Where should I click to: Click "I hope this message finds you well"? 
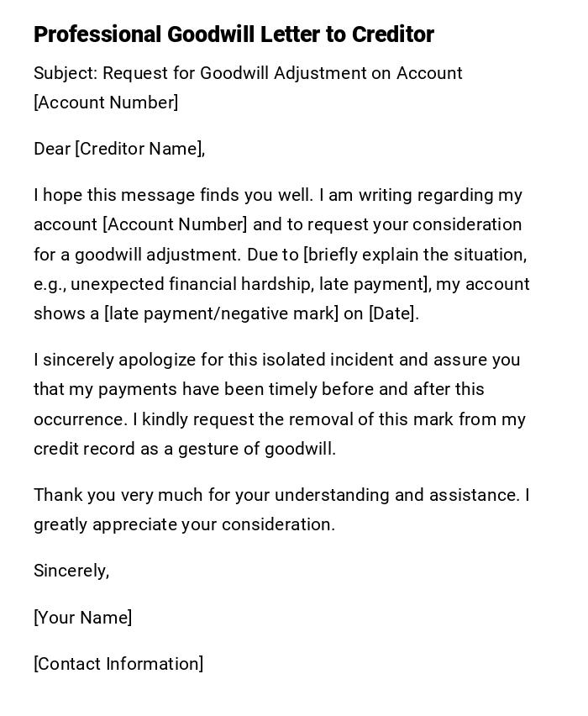pos(173,195)
